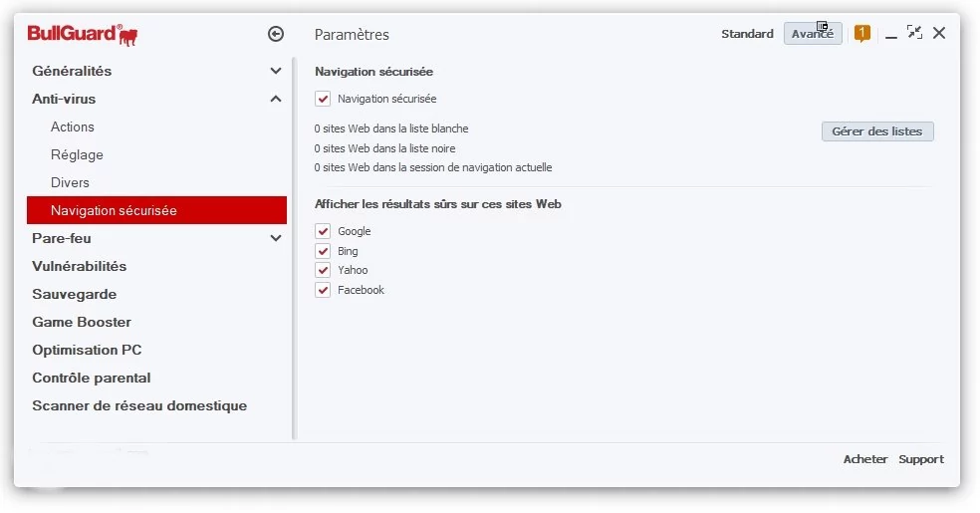Select the Avancé settings mode
980x513 pixels.
pos(813,34)
